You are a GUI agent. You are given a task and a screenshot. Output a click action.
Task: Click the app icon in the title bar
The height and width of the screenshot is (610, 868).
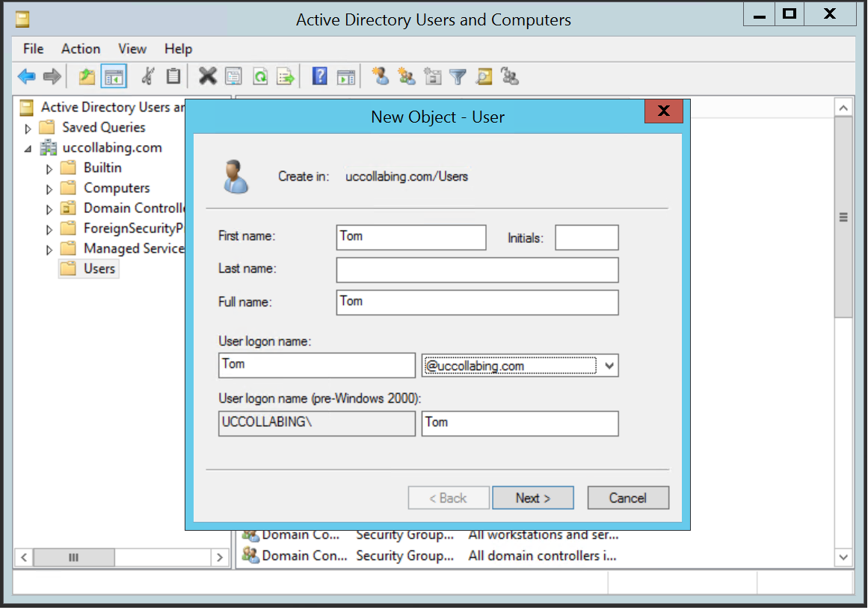click(22, 20)
